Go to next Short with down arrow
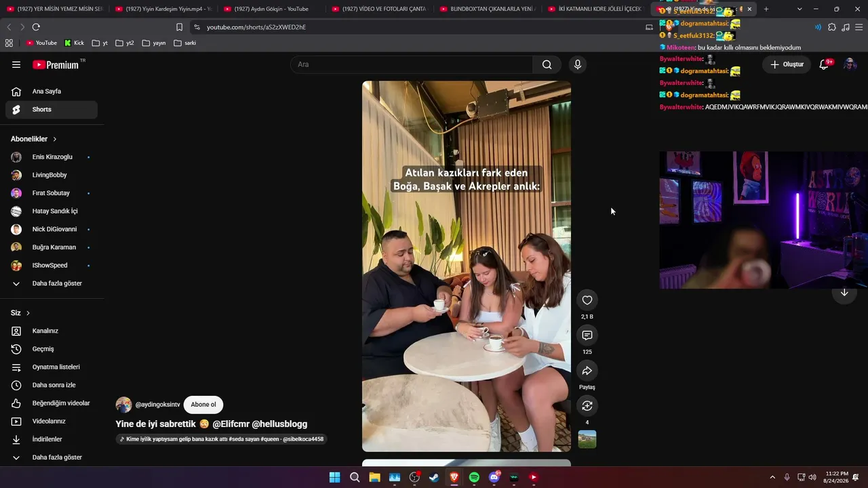Viewport: 868px width, 488px height. point(844,293)
